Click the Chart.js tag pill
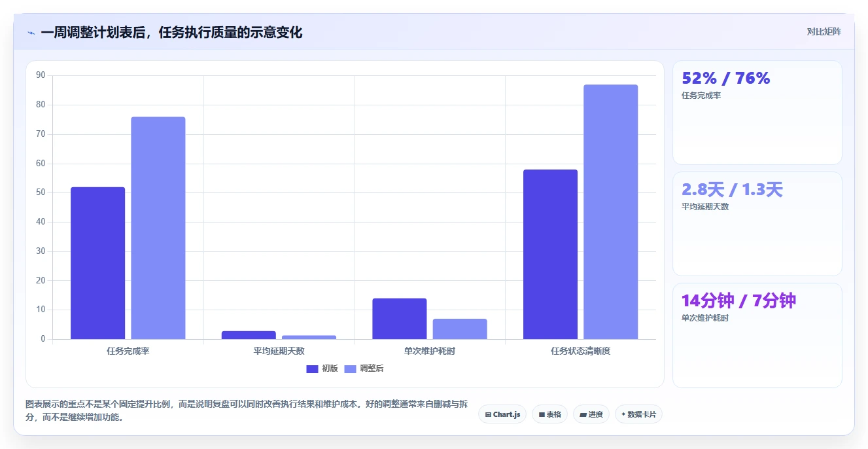868x449 pixels. pos(502,414)
